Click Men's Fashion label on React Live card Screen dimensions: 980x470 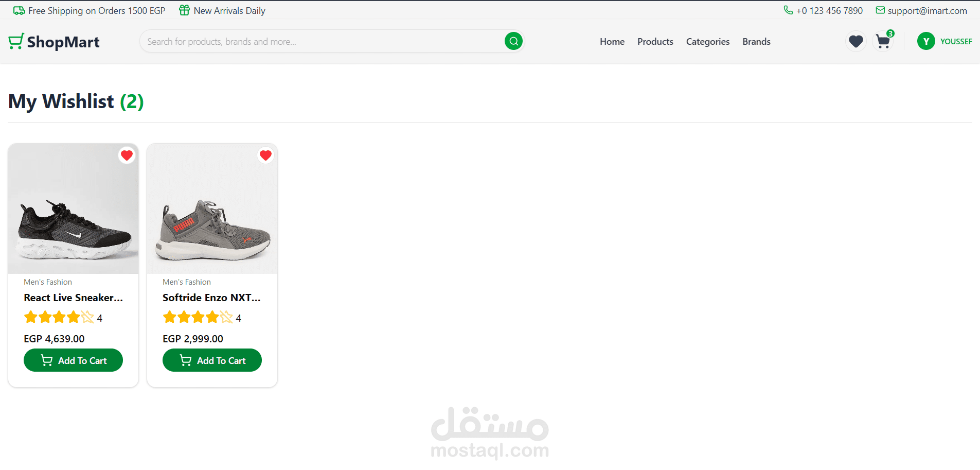pos(48,282)
